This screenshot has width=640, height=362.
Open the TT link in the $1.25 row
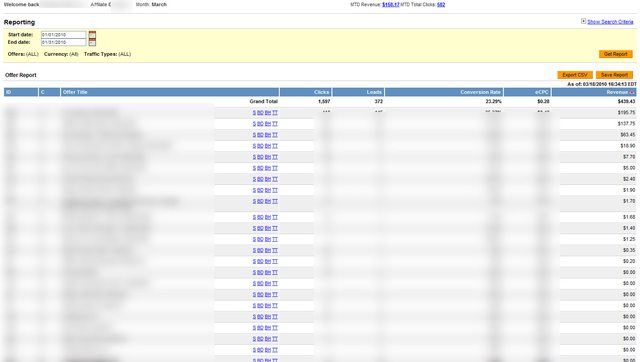(275, 239)
